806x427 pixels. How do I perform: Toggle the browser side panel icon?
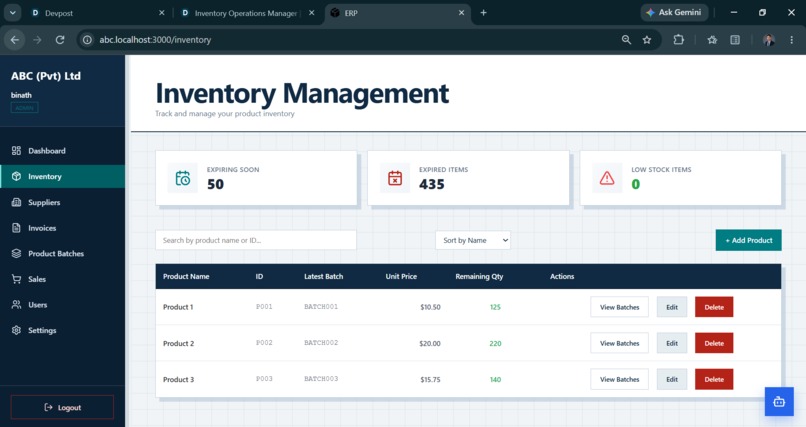(735, 40)
